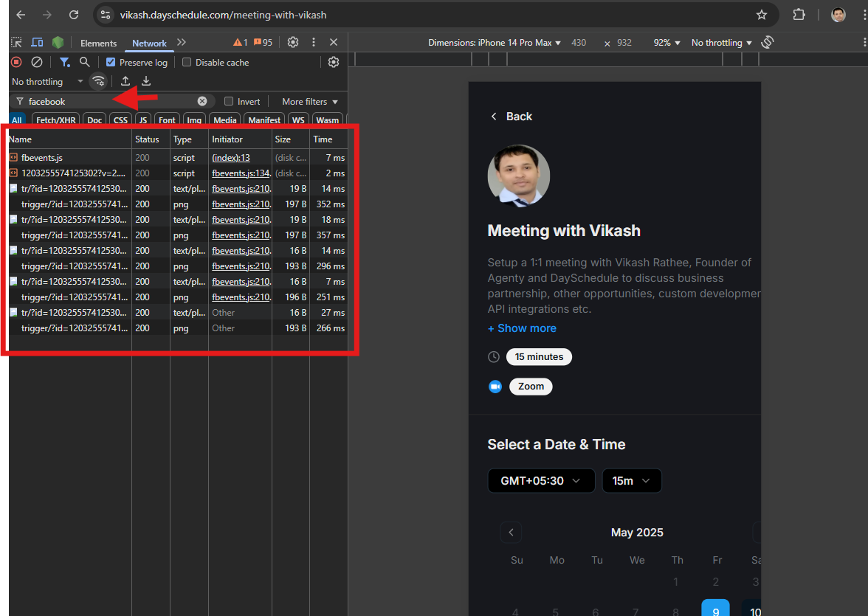The height and width of the screenshot is (616, 868).
Task: Clear the facebook filter text
Action: pyautogui.click(x=202, y=101)
